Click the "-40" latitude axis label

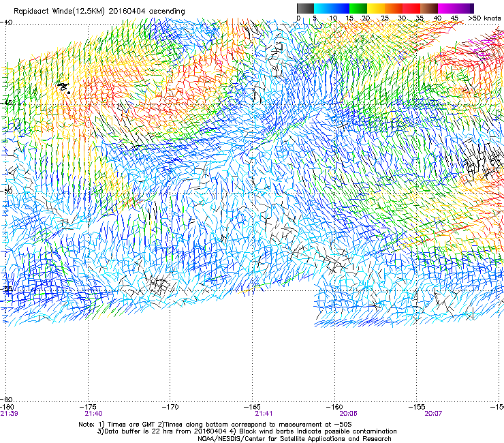coord(6,22)
